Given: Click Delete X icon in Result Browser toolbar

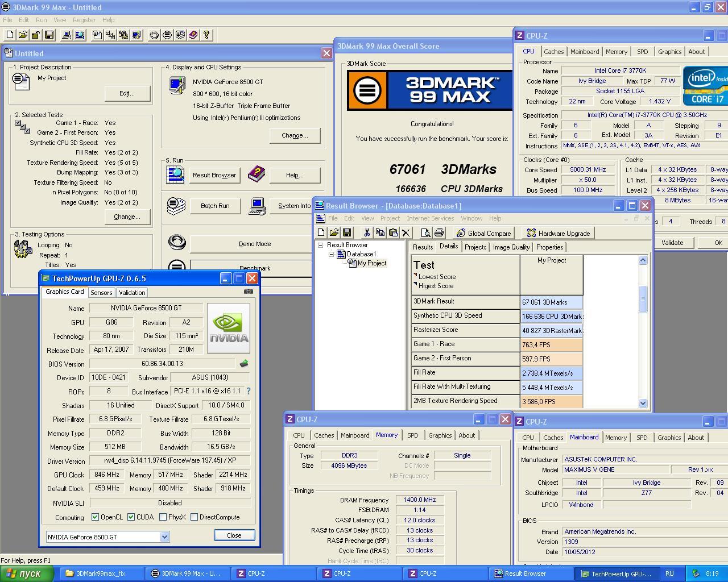Looking at the screenshot, I should [x=406, y=233].
